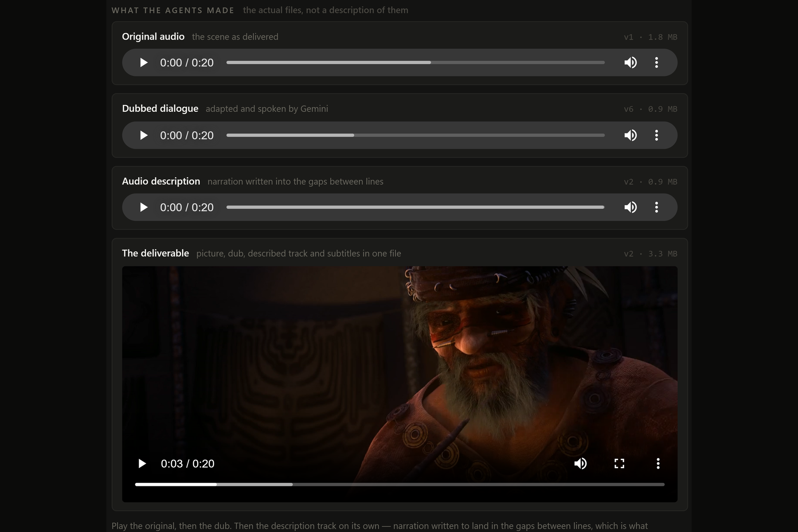Open the deliverable video overflow menu
The image size is (798, 532).
point(658,463)
